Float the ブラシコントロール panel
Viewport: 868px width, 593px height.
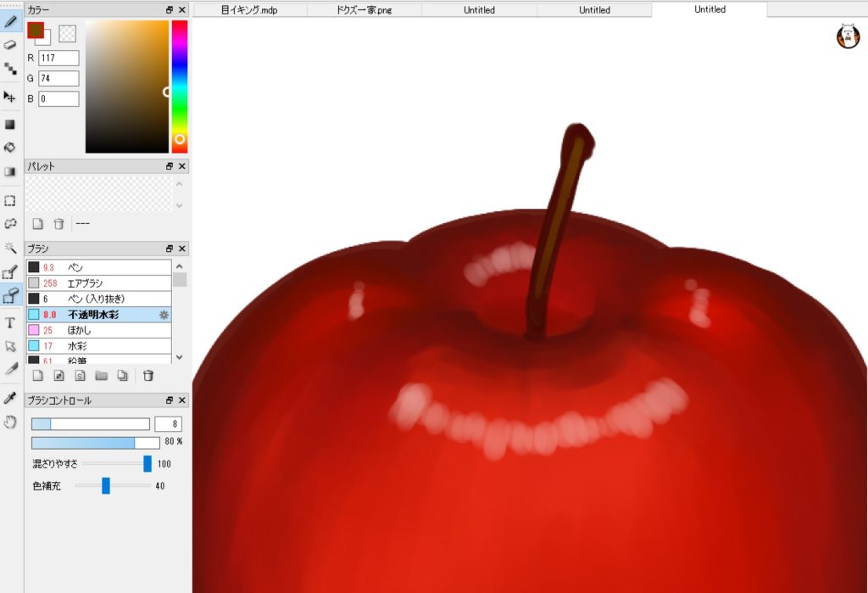click(x=170, y=400)
